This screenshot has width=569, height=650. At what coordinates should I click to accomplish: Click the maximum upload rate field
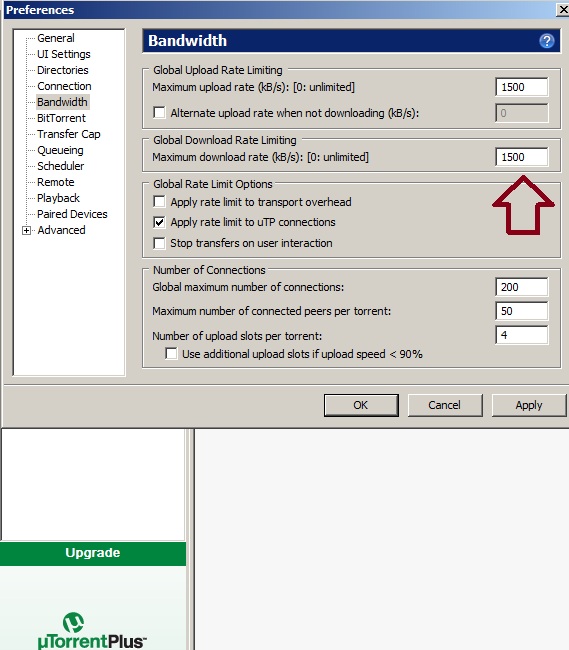click(x=522, y=87)
